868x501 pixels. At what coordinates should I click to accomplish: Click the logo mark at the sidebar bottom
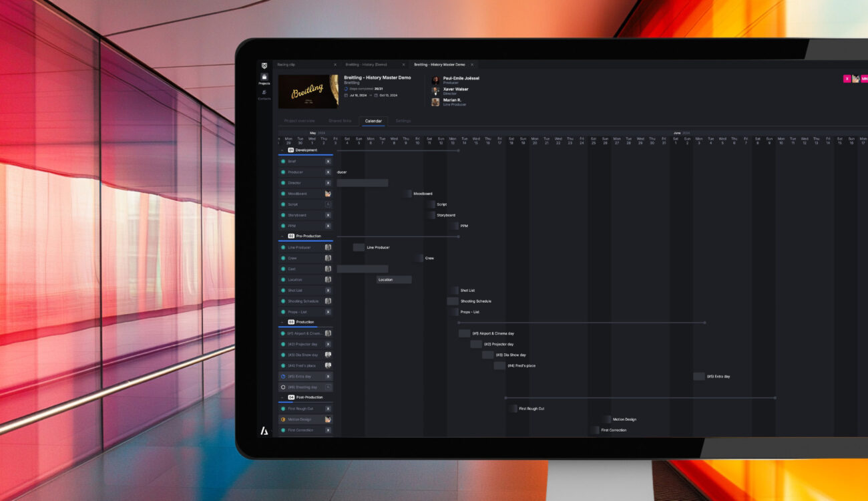click(x=264, y=431)
